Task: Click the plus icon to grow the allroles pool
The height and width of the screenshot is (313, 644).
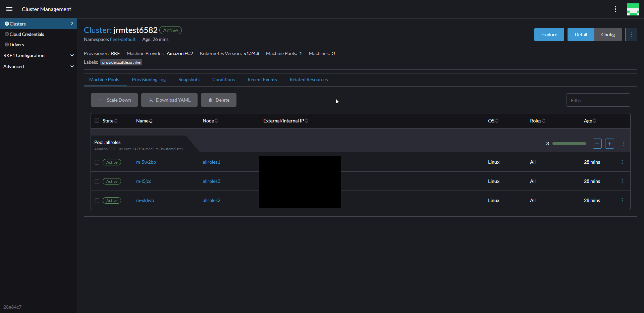Action: coord(609,144)
